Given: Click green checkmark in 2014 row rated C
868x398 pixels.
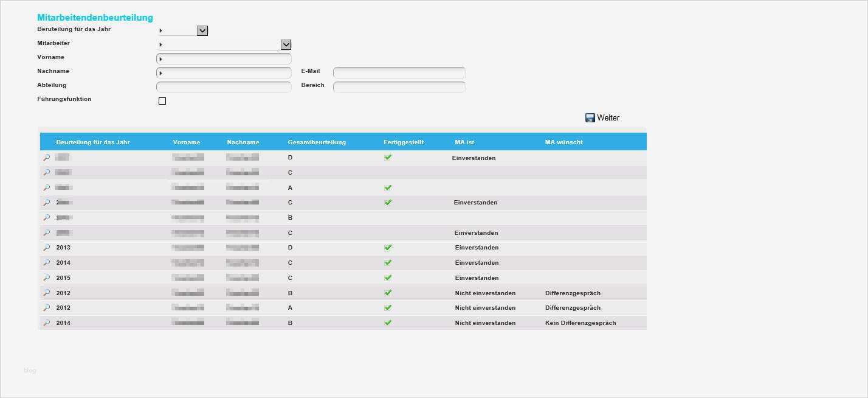Looking at the screenshot, I should pyautogui.click(x=388, y=262).
